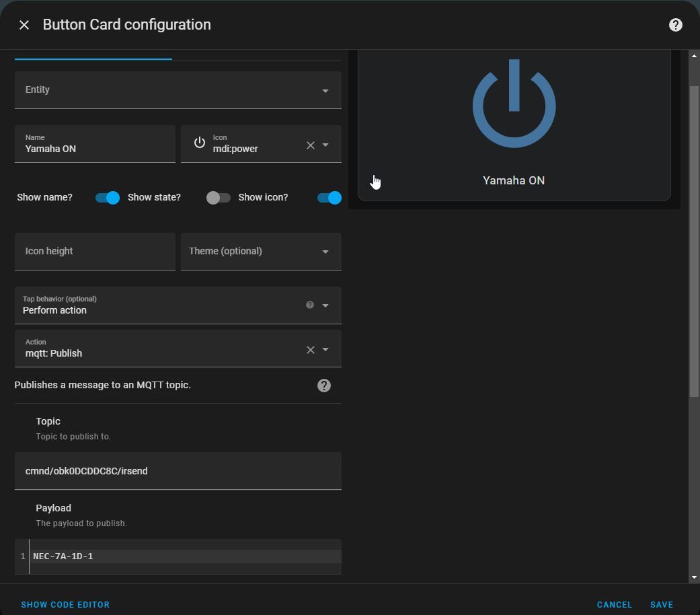Open help for MQTT publish action

(324, 386)
